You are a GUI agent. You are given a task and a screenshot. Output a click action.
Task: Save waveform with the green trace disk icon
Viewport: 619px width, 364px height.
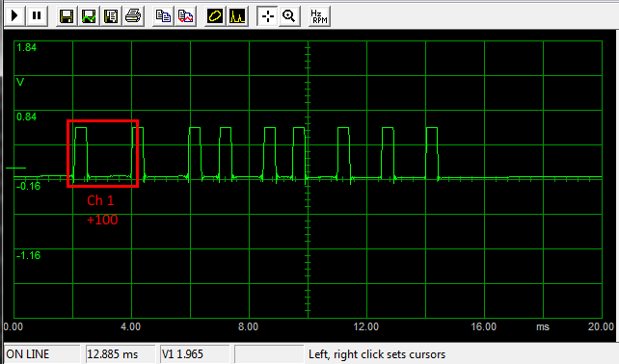tap(89, 16)
